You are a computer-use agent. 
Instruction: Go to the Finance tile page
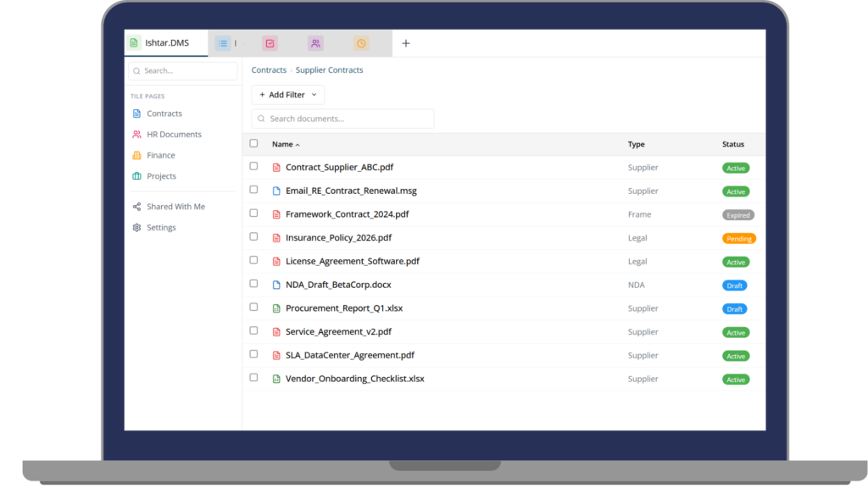click(x=161, y=156)
